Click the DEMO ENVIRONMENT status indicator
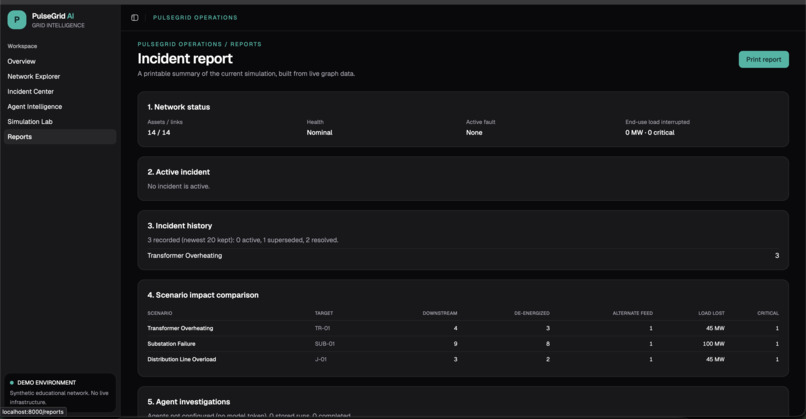This screenshot has width=806, height=419. pos(43,382)
